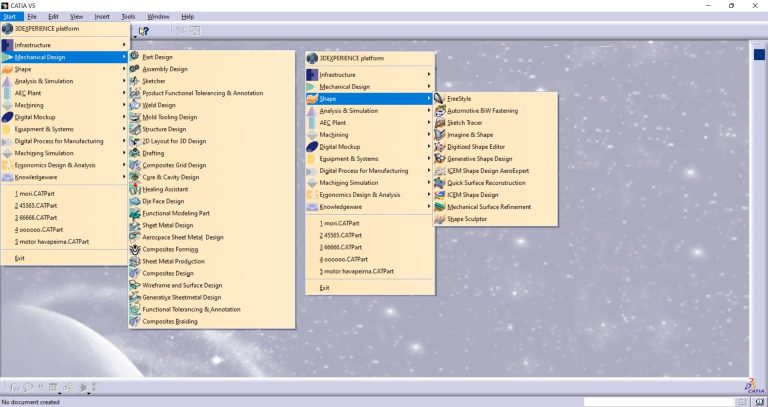Open Shape Sculptor icon
Viewport: 768px width, 407px height.
pyautogui.click(x=439, y=219)
